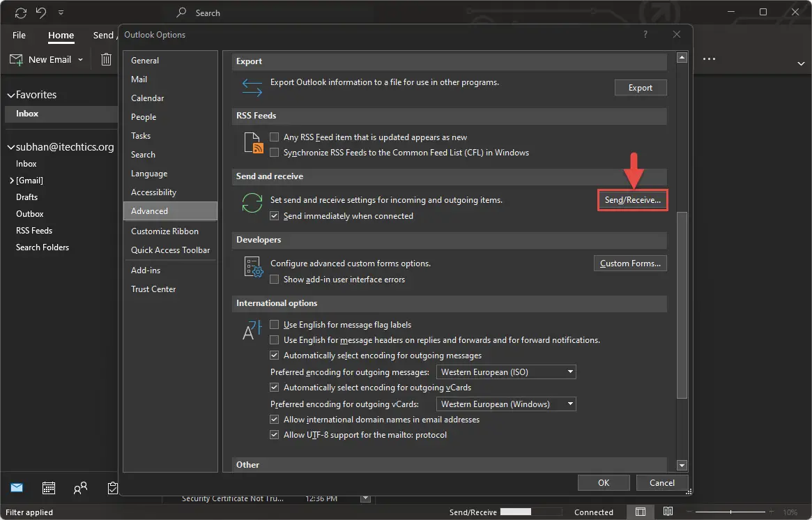Open the ribbon's more commands ellipsis

click(709, 59)
